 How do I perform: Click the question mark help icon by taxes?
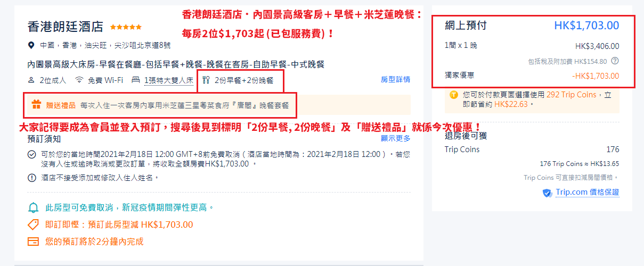(x=615, y=61)
